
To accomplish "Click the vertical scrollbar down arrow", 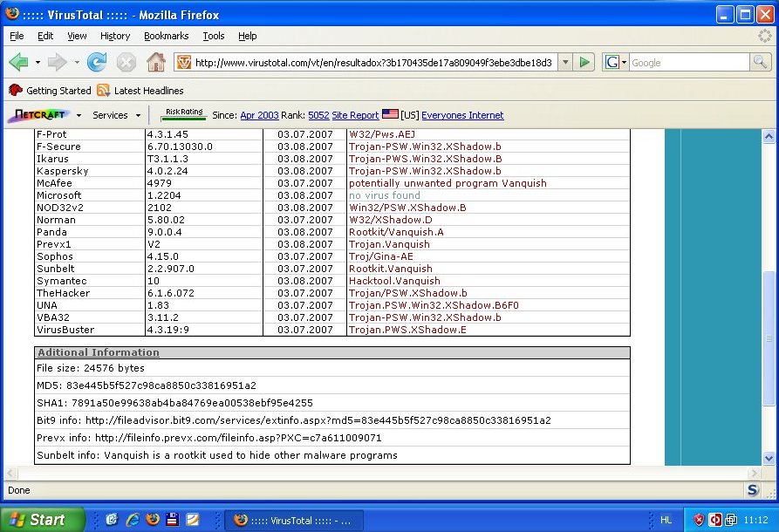I will click(769, 458).
